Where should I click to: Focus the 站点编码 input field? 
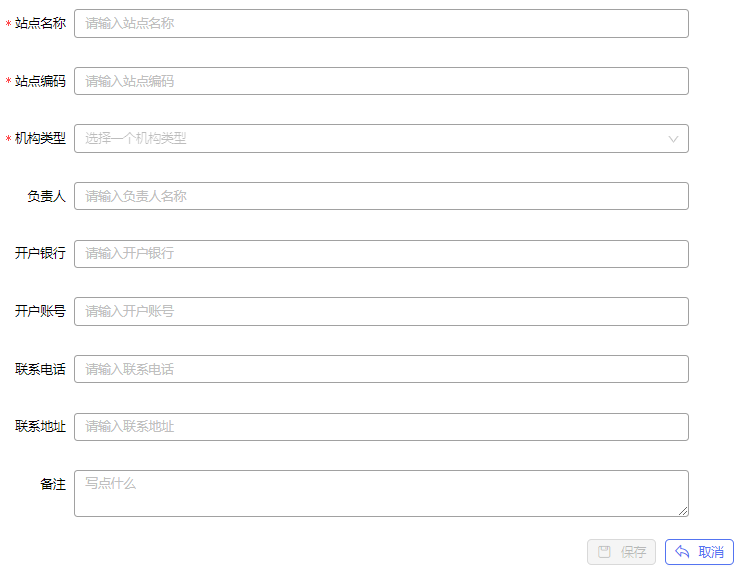coord(381,81)
